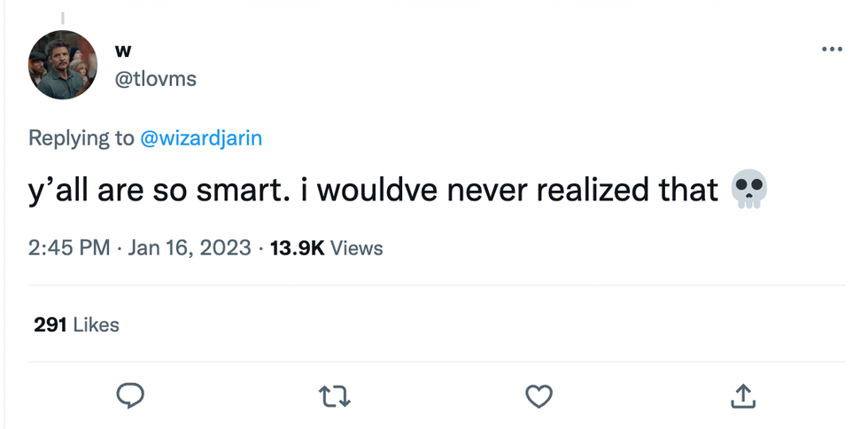Viewport: 868px width, 429px height.
Task: Select the Jan 16, 2023 date
Action: coord(190,247)
